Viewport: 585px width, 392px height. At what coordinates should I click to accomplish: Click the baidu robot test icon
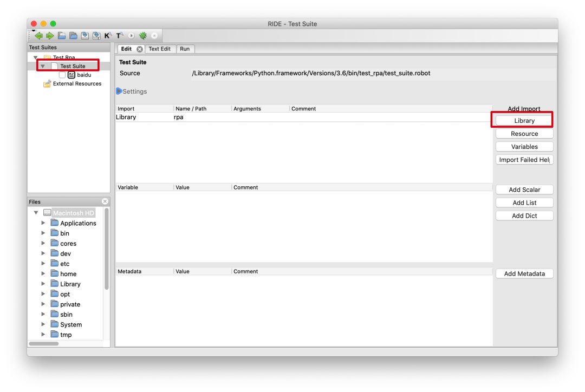click(71, 75)
